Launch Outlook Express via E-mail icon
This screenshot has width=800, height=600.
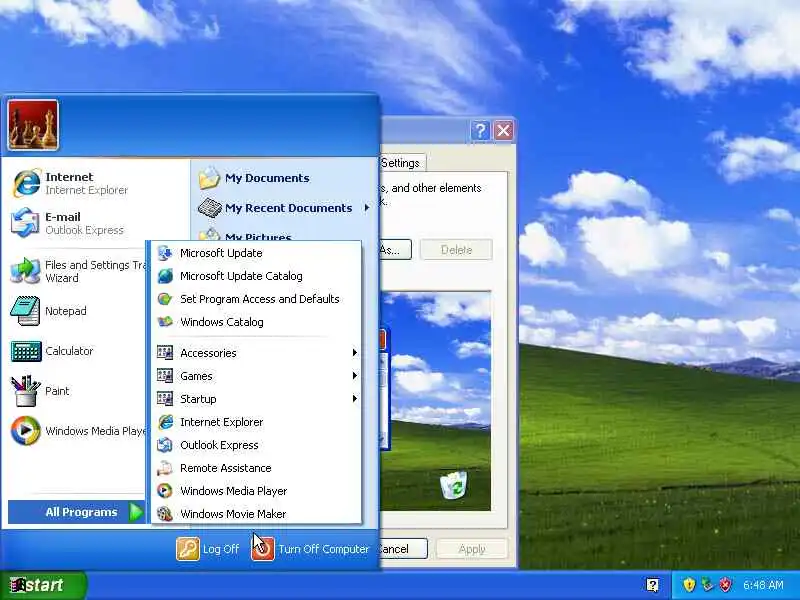tap(26, 222)
